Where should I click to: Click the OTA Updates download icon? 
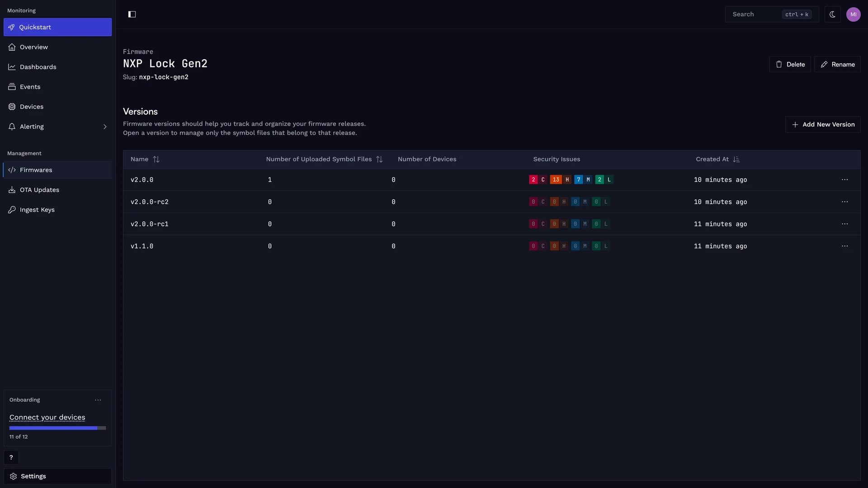[x=12, y=190]
